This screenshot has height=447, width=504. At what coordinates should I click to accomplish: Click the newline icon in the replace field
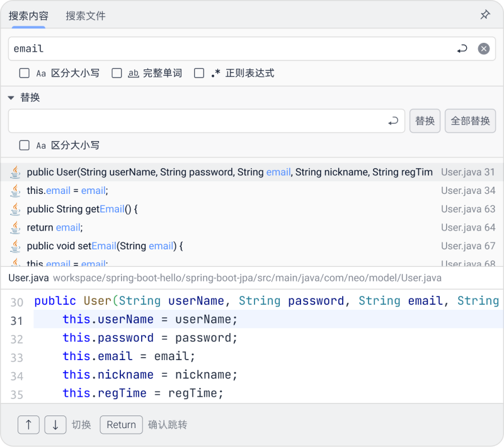393,121
